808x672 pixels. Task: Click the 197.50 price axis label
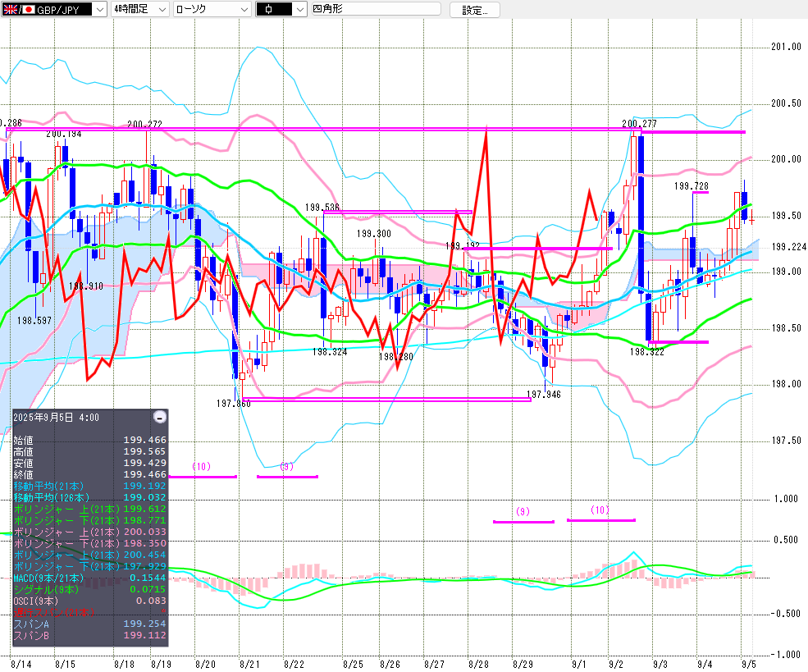click(x=786, y=441)
